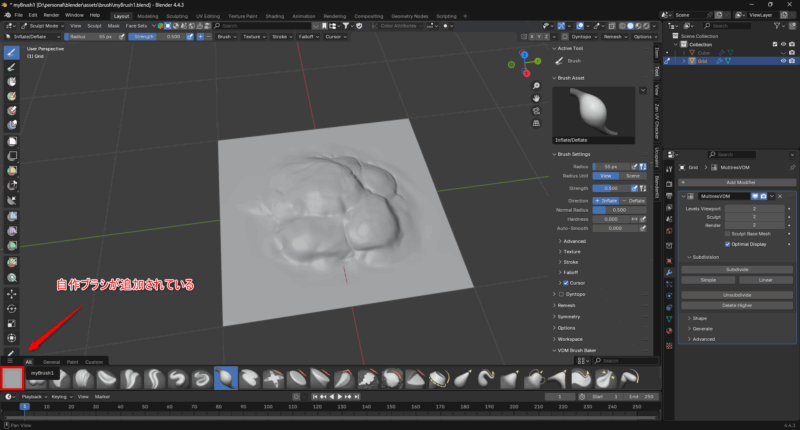
Task: Set Radius Unit to Scene
Action: pos(633,176)
